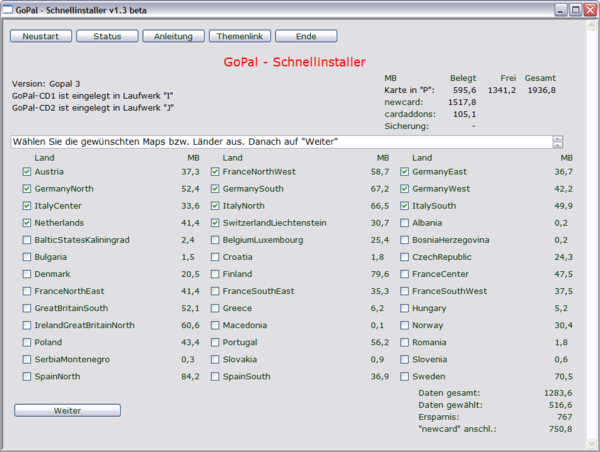The height and width of the screenshot is (452, 600).
Task: Uncheck the Austria map checkbox
Action: tap(26, 172)
